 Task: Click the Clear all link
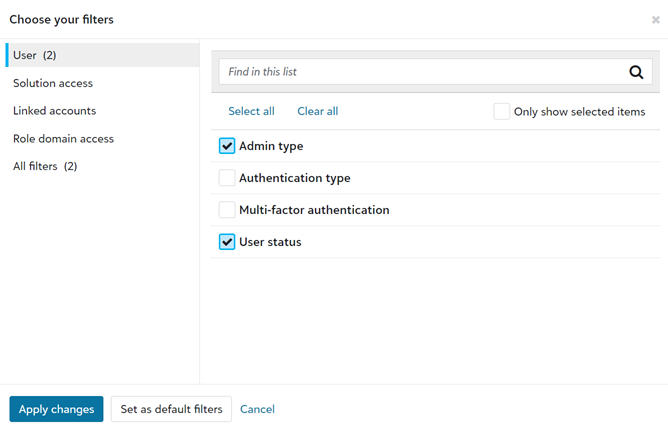317,111
